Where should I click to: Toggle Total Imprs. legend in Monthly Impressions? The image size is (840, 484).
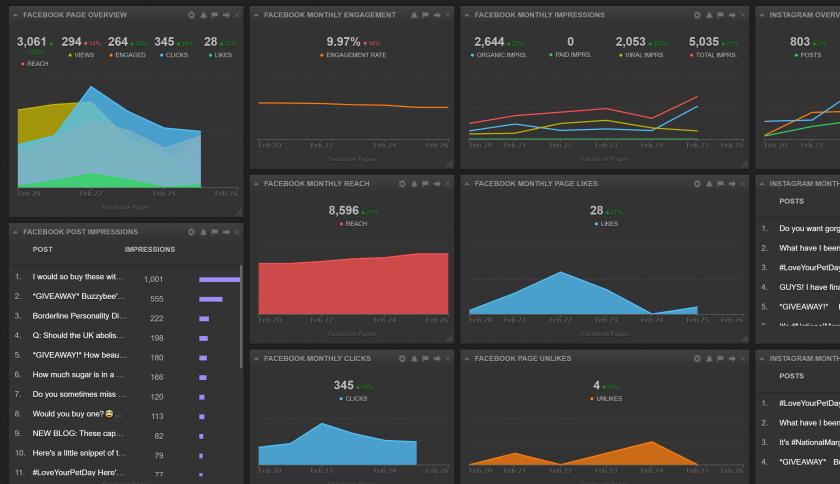713,55
